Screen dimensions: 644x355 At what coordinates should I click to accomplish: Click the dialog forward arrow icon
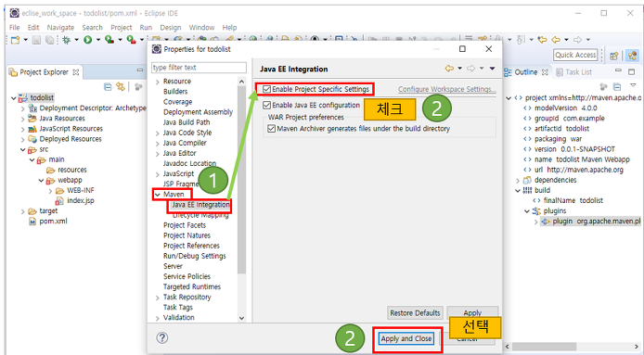[471, 69]
